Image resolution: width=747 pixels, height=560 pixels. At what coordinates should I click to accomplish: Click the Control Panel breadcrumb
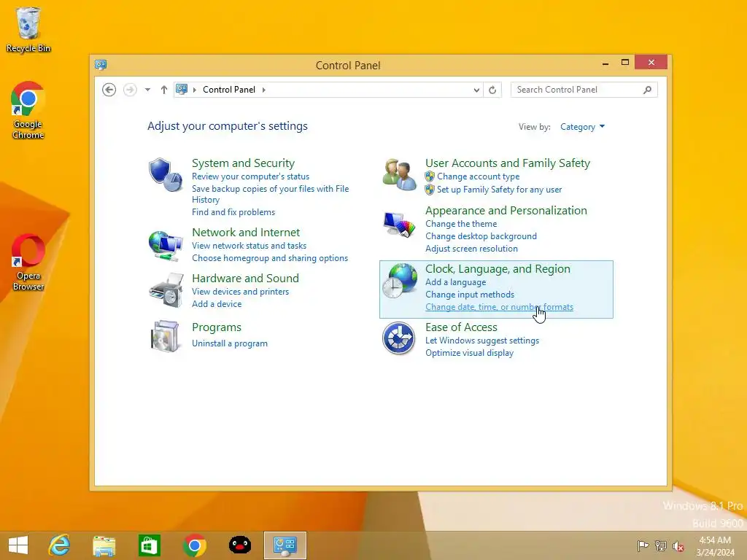click(x=229, y=90)
